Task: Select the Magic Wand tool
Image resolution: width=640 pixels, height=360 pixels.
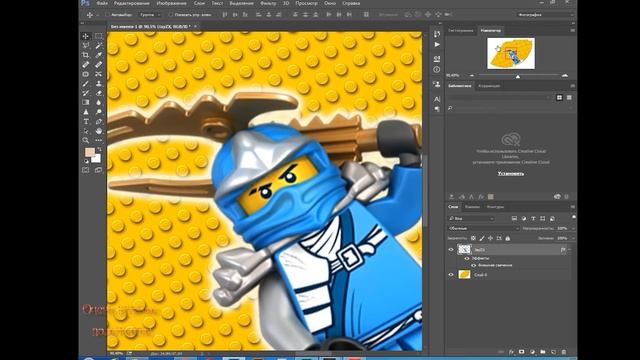Action: pyautogui.click(x=99, y=46)
